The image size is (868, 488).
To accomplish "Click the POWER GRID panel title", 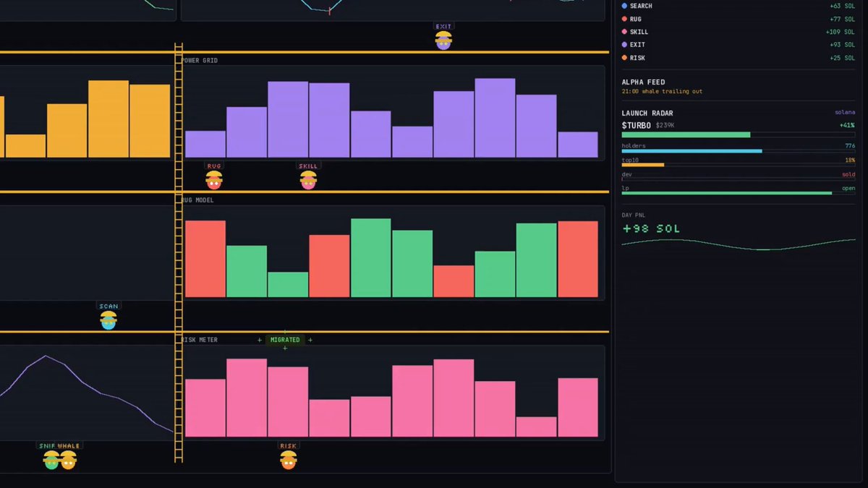I will (199, 61).
